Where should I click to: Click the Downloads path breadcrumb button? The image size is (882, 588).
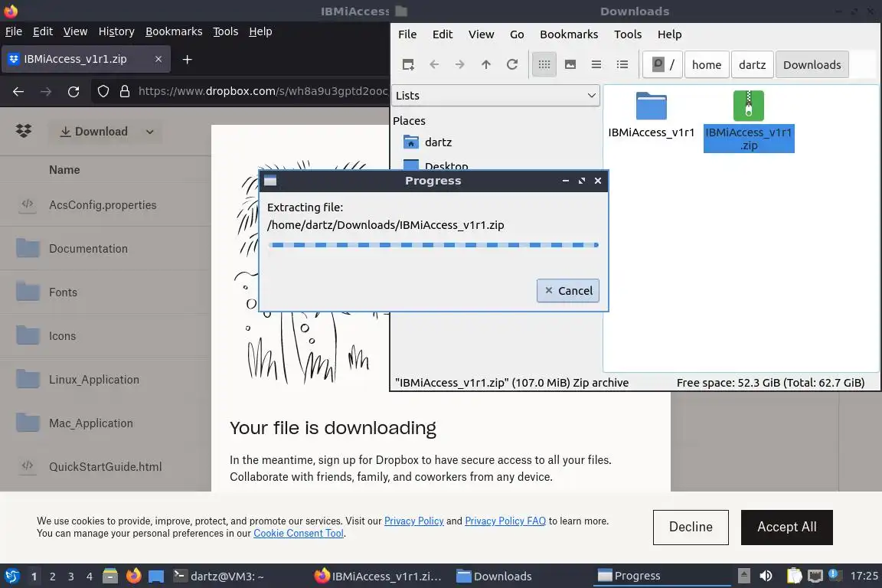point(812,65)
